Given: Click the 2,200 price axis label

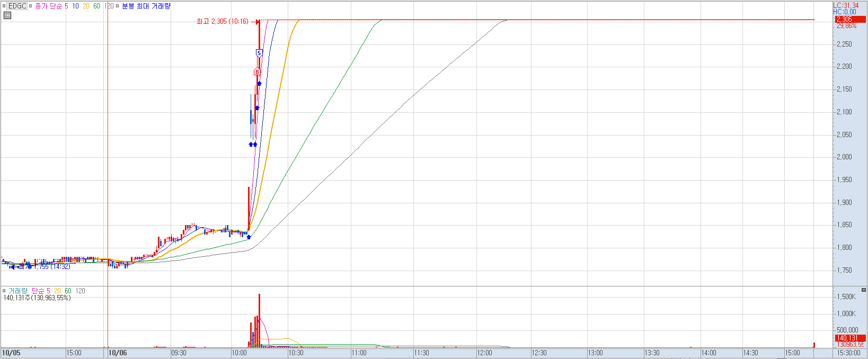Looking at the screenshot, I should (x=844, y=67).
